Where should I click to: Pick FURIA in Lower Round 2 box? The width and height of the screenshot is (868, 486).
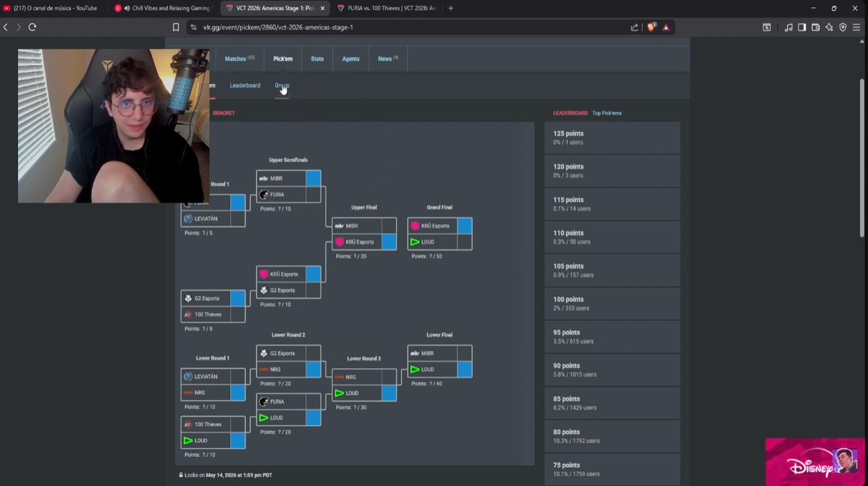point(288,401)
